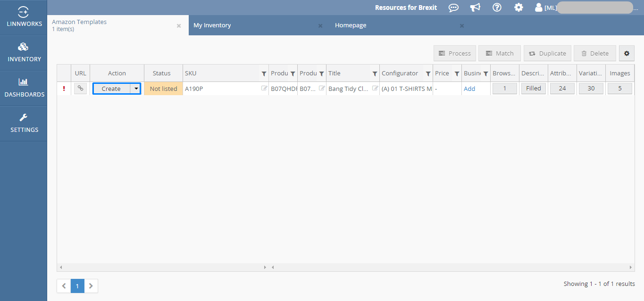This screenshot has height=301, width=644.
Task: Click the Duplicate button
Action: click(x=548, y=53)
